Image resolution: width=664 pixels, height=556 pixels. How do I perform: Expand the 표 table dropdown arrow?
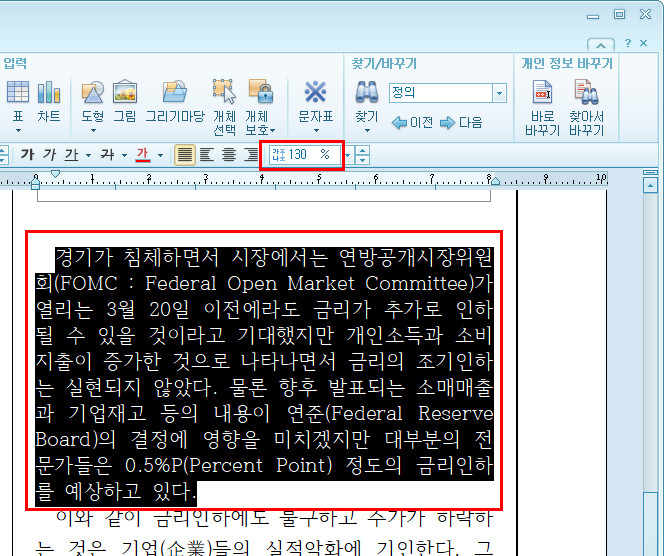click(x=18, y=131)
